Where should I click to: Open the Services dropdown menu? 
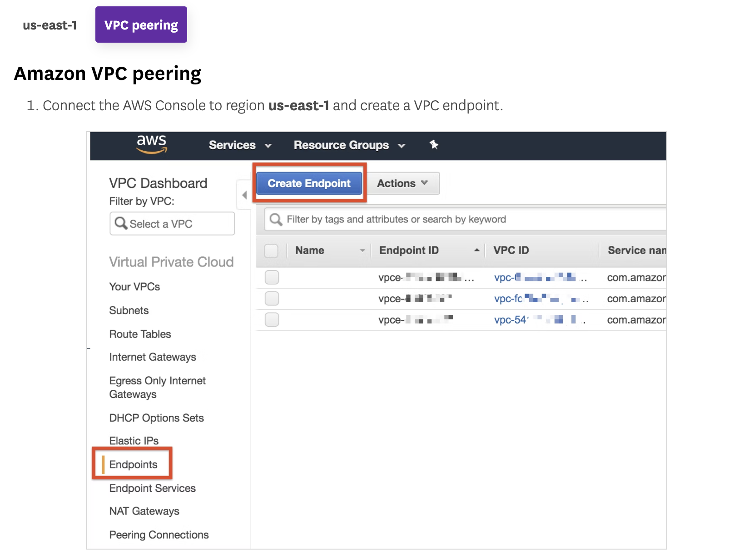[x=240, y=145]
